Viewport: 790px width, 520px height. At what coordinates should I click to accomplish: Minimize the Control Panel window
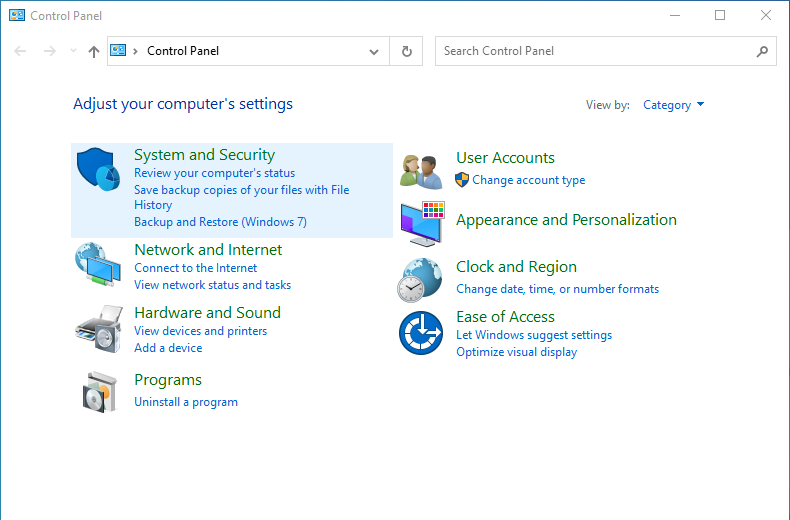pos(675,15)
